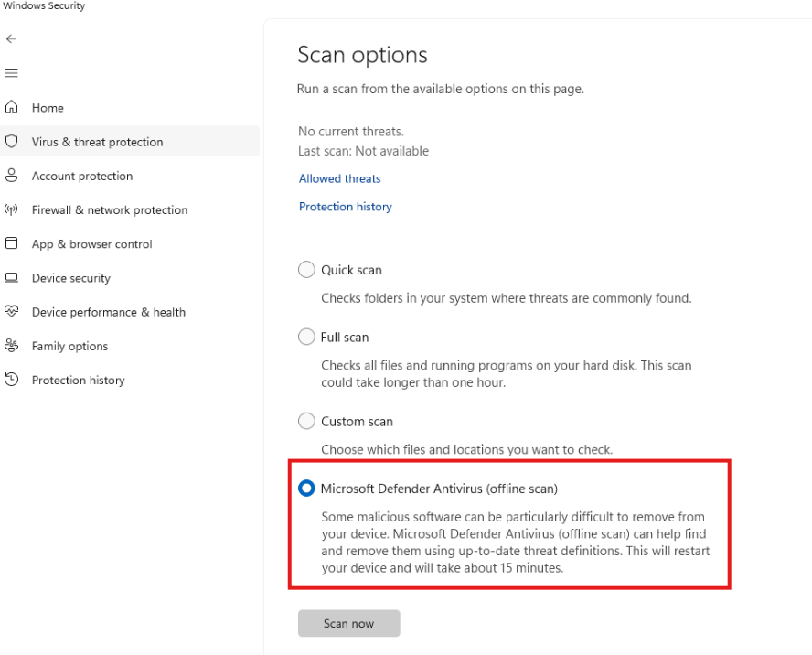Screen dimensions: 812x655
Task: Click the person icon for Account protection
Action: (11, 176)
